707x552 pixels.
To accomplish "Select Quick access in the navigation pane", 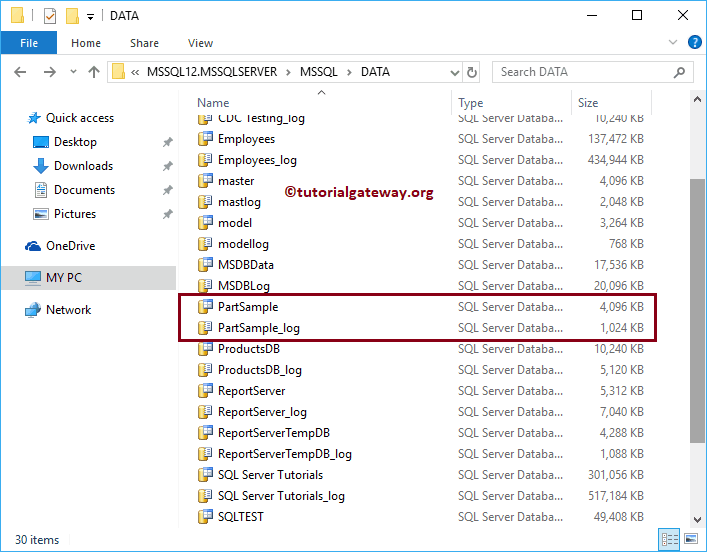I will pyautogui.click(x=70, y=118).
